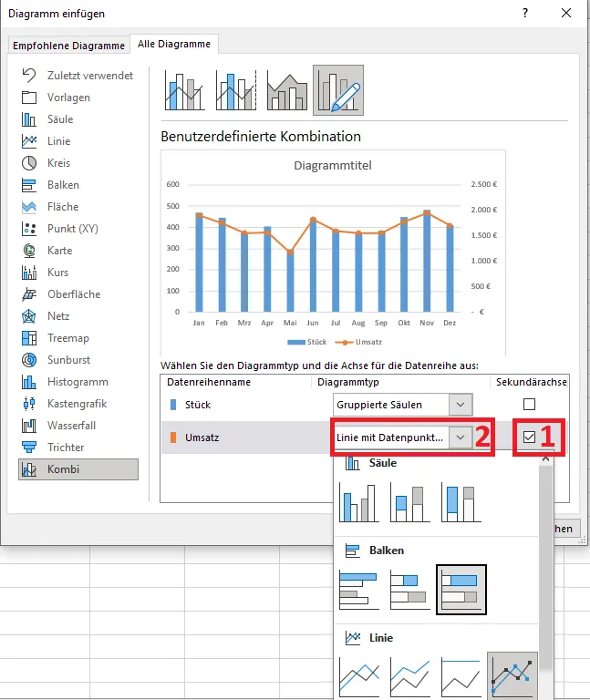Collapse the Umsatz chart type dropdown
Viewport: 590px width, 700px height.
pyautogui.click(x=461, y=437)
